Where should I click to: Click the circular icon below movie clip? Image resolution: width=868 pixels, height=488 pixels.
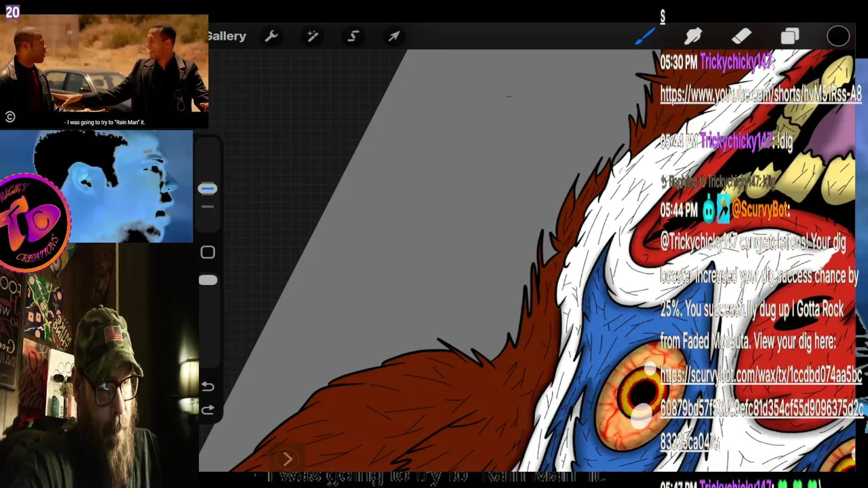(x=9, y=117)
